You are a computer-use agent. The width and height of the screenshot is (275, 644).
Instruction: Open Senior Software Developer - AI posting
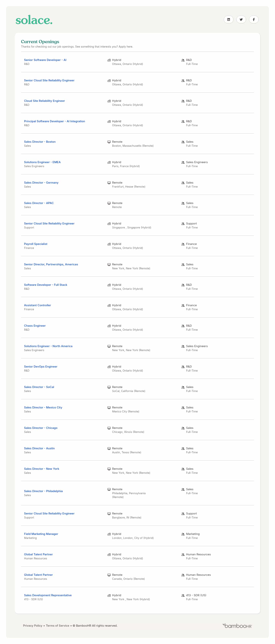(x=45, y=60)
